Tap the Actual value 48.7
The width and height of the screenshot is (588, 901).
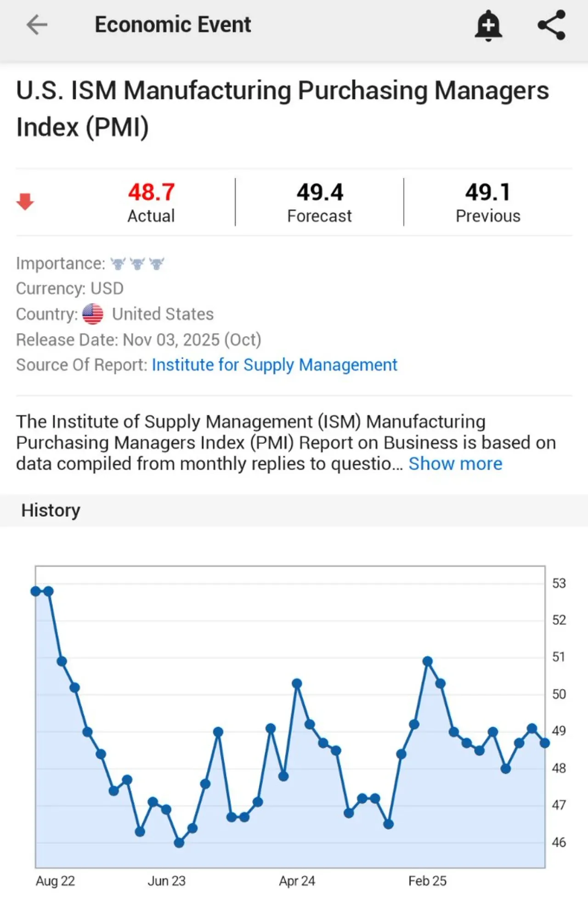(152, 192)
